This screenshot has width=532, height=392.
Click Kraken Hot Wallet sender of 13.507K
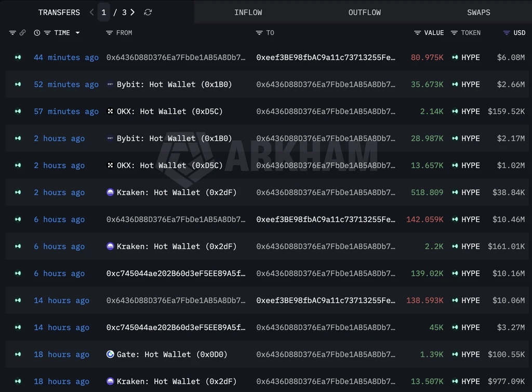click(x=177, y=382)
